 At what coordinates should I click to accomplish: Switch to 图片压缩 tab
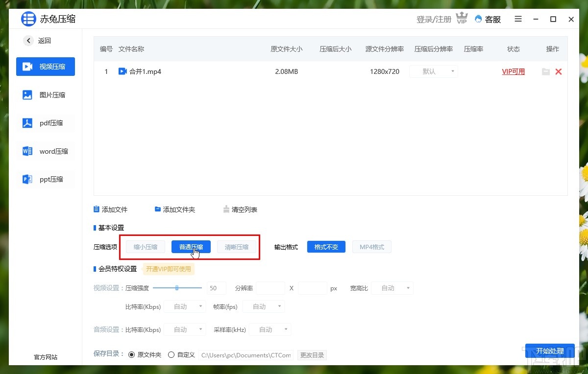pos(46,95)
